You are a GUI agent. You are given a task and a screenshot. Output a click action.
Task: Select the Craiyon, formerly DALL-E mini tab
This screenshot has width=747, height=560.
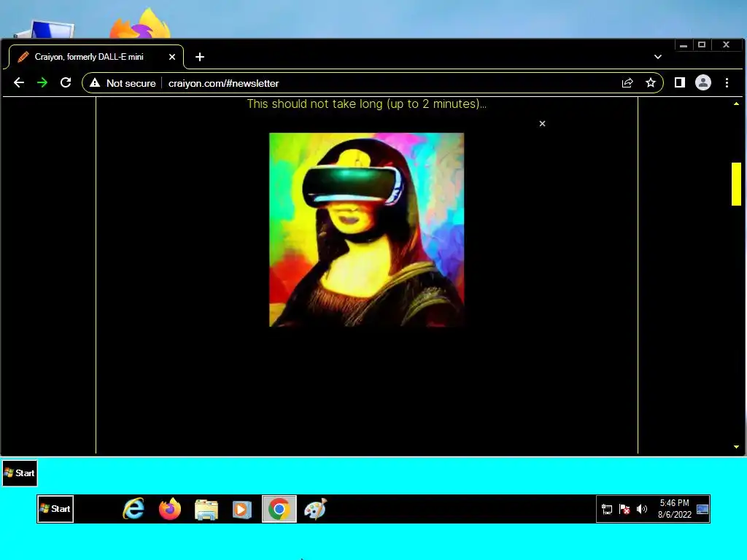[96, 57]
